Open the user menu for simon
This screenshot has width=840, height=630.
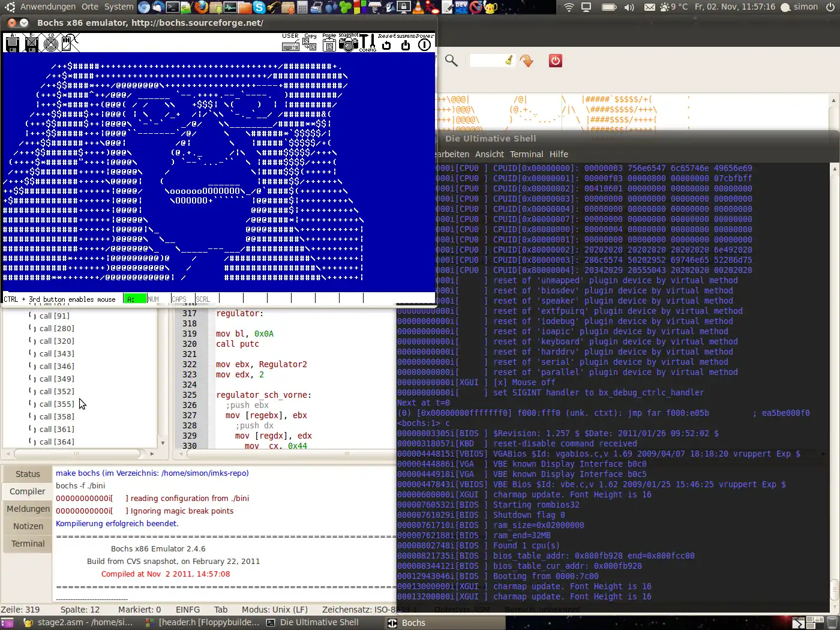(x=800, y=7)
